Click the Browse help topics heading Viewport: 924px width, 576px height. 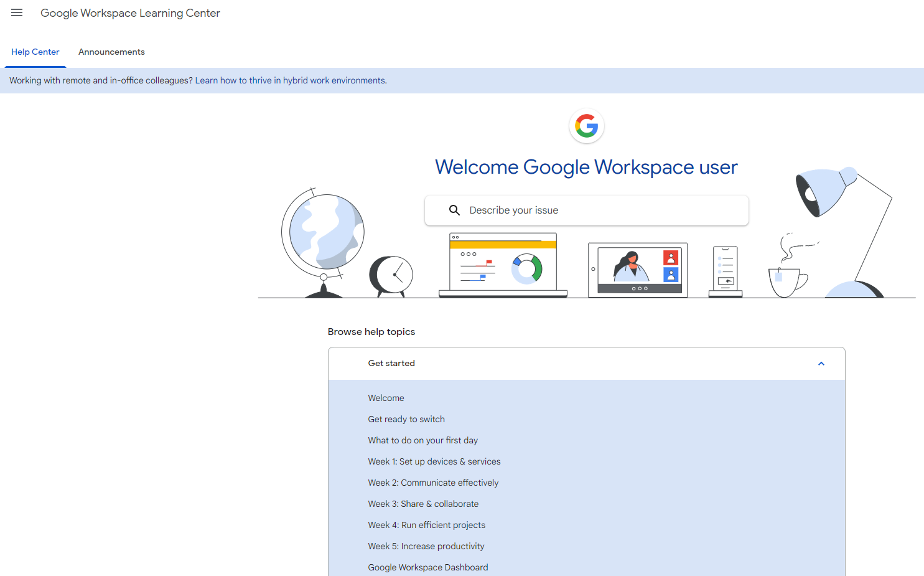(x=371, y=332)
